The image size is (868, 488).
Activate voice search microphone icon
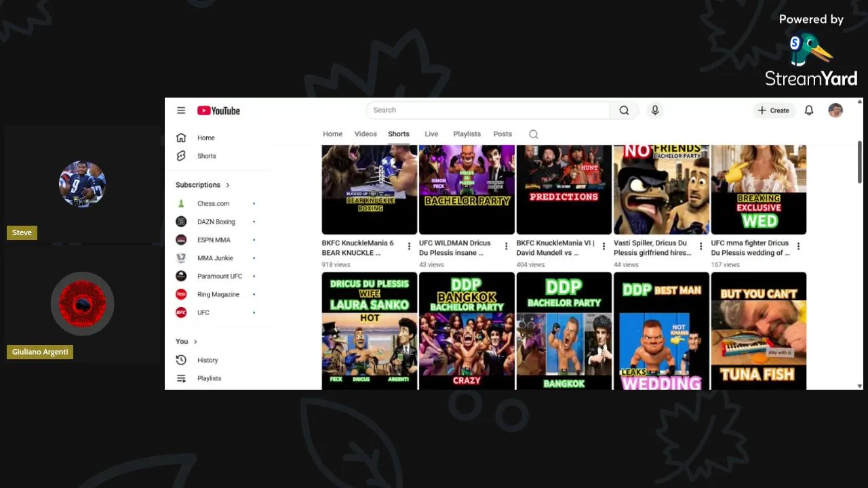[x=654, y=110]
